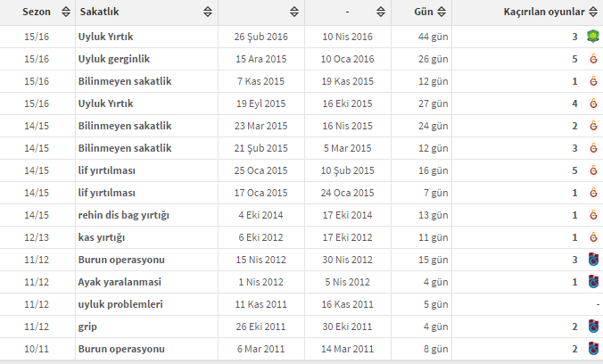This screenshot has height=364, width=603.
Task: Click the Galatasaray crest in the rehin dis bag yırtığı row
Action: coord(593,215)
